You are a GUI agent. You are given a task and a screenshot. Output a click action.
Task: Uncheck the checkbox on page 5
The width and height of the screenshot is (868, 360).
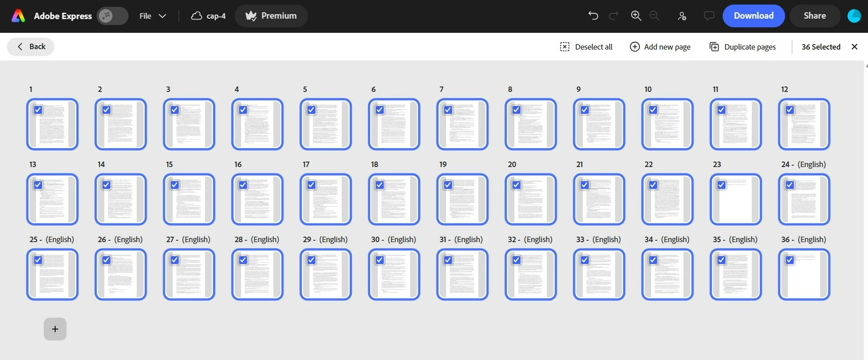point(311,110)
